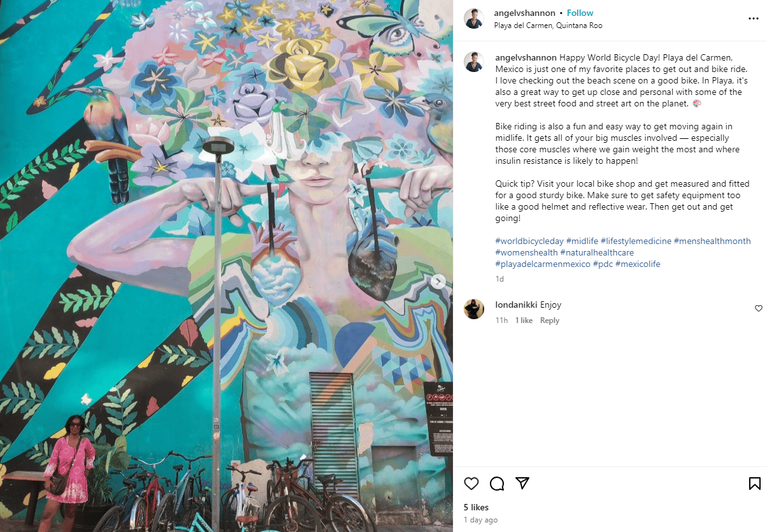The width and height of the screenshot is (767, 532).
Task: Follow angelvshannon
Action: click(x=580, y=13)
